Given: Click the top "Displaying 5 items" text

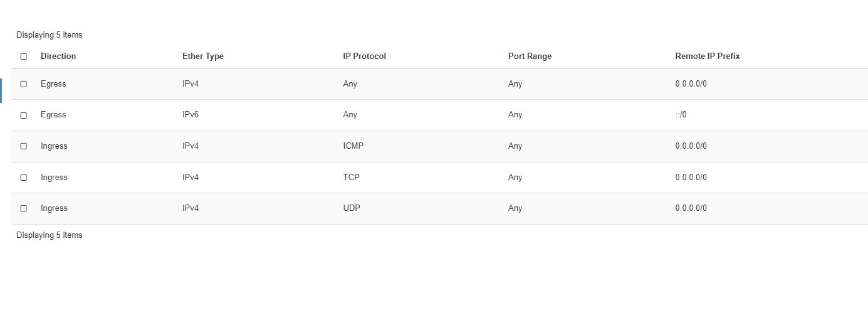Looking at the screenshot, I should [49, 35].
